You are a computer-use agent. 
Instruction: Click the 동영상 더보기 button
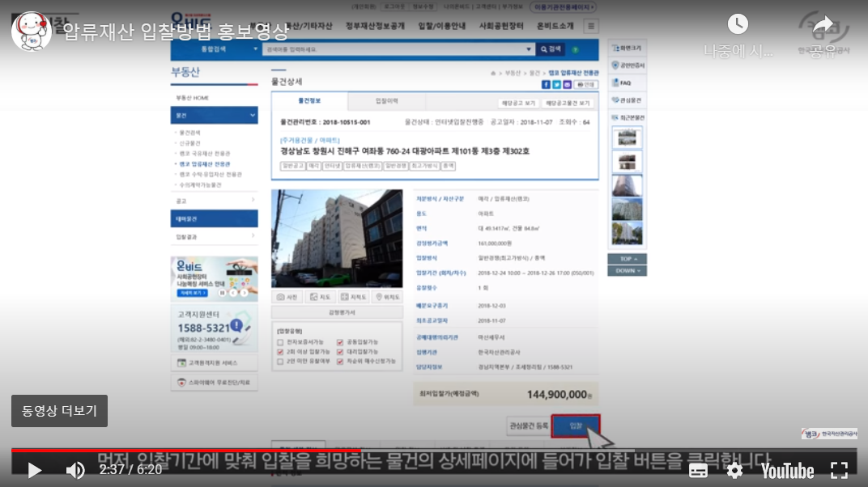point(59,411)
